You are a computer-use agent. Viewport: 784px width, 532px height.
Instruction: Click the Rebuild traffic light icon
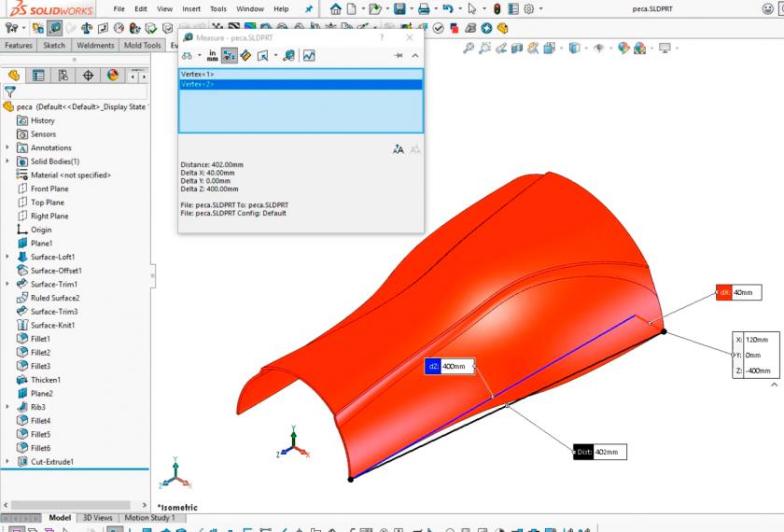497,8
